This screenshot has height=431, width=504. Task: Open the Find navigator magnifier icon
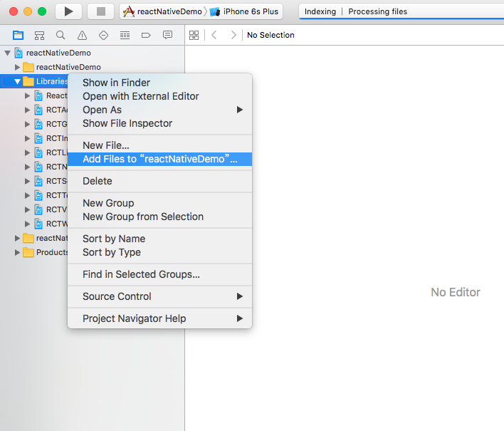[61, 35]
